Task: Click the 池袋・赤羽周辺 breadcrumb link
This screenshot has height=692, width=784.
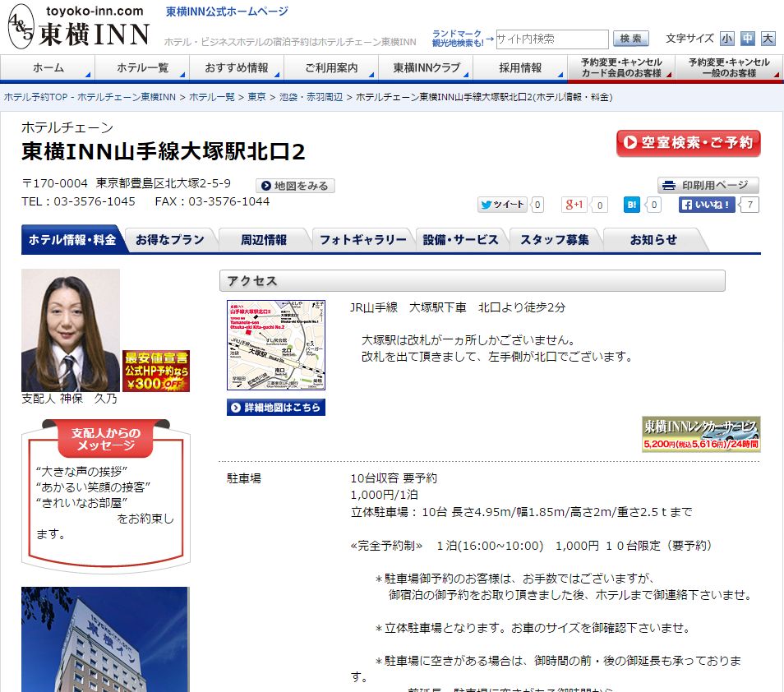Action: click(x=311, y=97)
